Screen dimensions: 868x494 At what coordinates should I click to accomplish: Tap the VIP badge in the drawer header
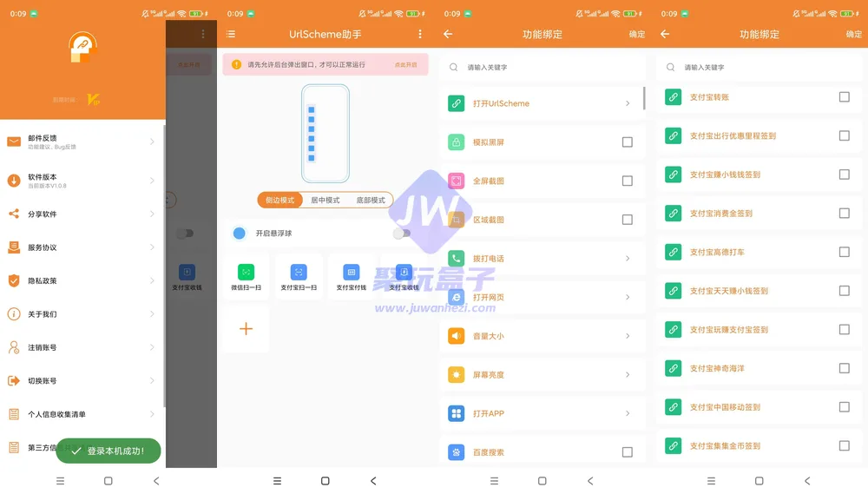94,100
